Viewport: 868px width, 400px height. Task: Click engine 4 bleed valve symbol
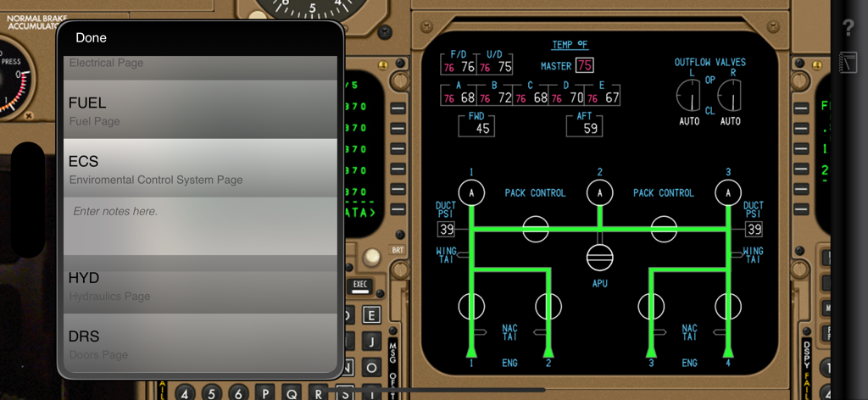[x=728, y=306]
